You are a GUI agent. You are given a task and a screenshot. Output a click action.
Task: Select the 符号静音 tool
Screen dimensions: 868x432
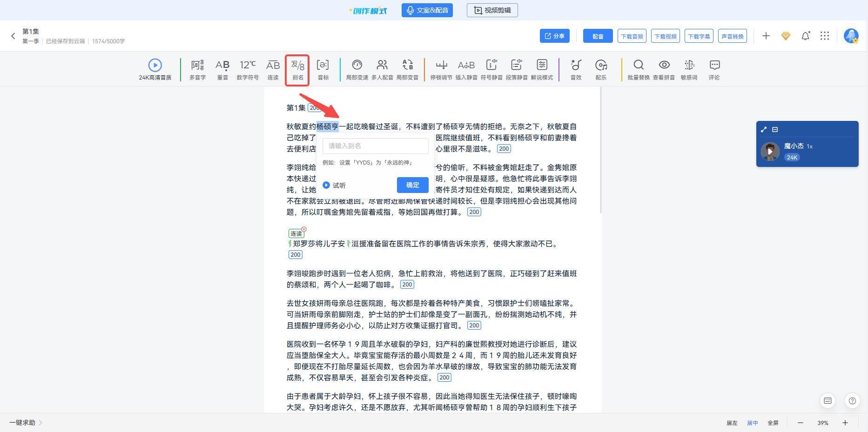pos(491,70)
